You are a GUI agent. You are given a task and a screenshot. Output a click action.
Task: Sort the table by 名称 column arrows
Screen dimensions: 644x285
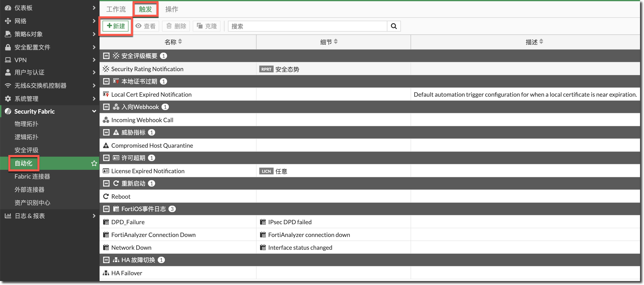coord(180,41)
